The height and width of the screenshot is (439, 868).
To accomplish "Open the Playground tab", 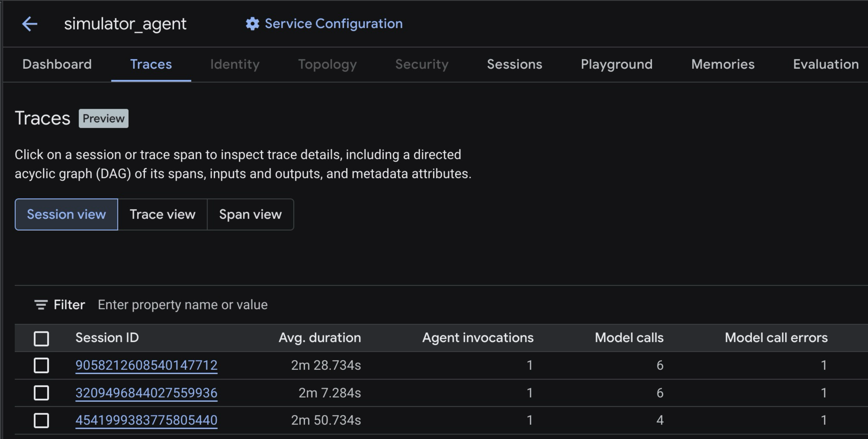I will tap(616, 64).
